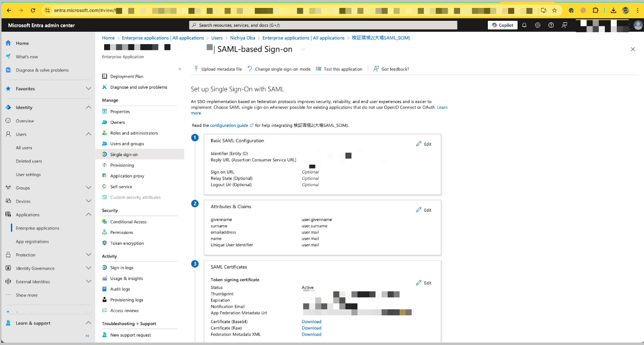
Task: Click the Owners people icon
Action: point(105,122)
